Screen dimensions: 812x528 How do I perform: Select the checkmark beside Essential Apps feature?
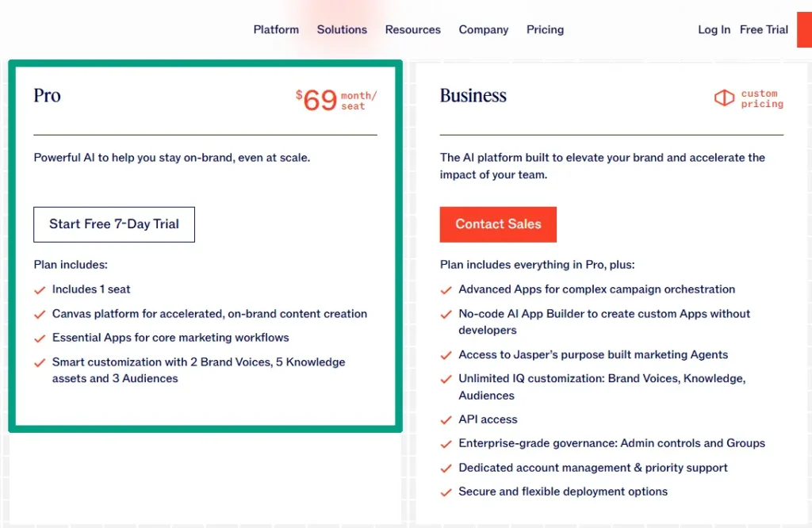[x=40, y=339]
